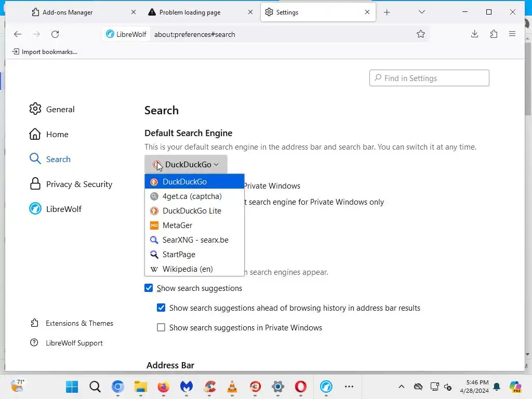
Task: List all tabs with the chevron button
Action: coord(422,12)
